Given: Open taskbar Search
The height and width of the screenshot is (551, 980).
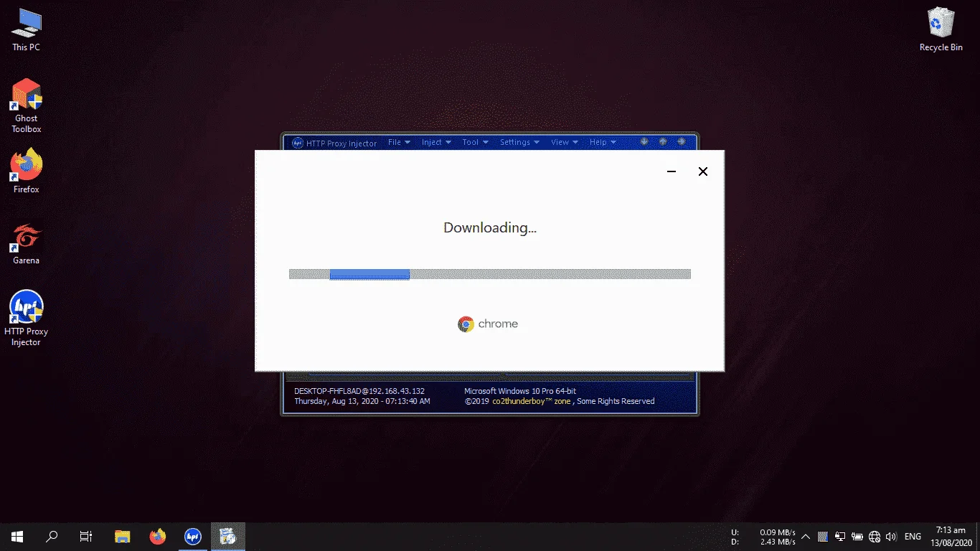Looking at the screenshot, I should (x=52, y=536).
